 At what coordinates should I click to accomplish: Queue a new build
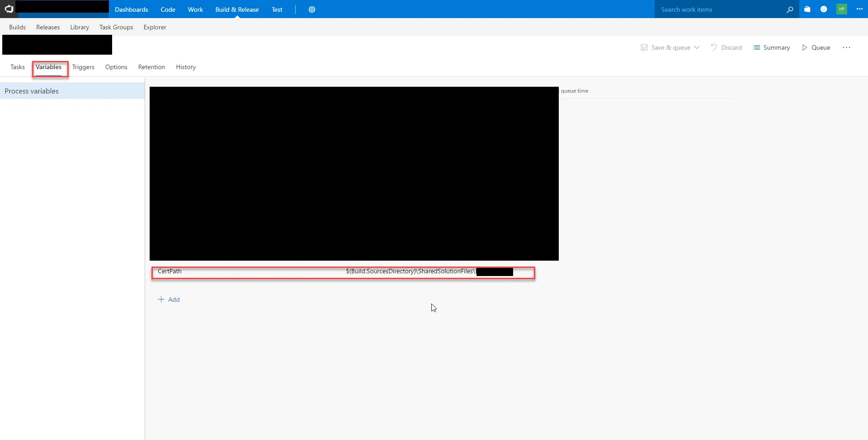816,47
